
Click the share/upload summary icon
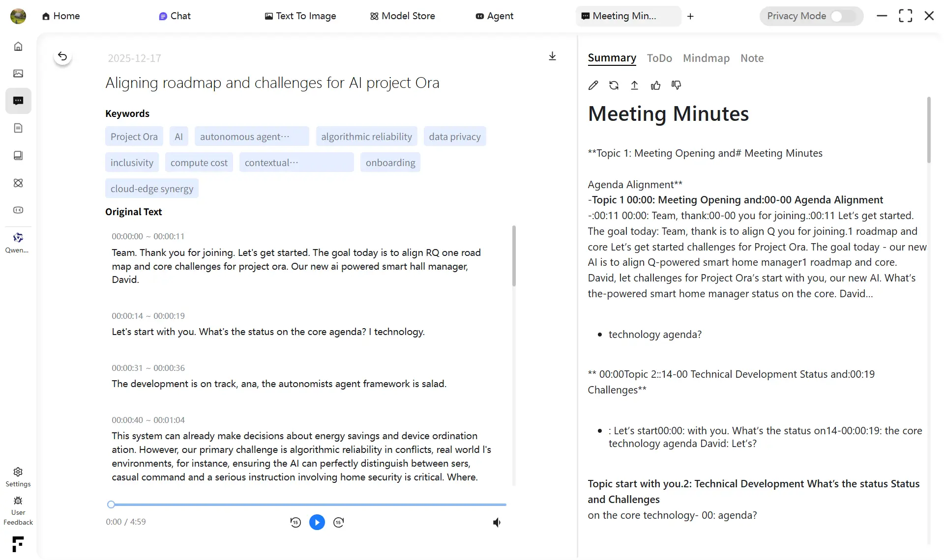pos(634,85)
